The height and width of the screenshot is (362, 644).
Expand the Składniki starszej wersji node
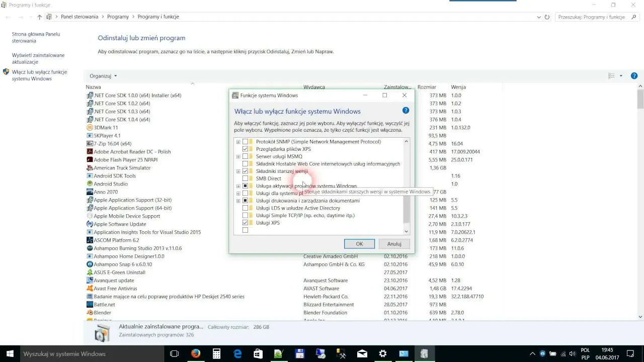238,171
